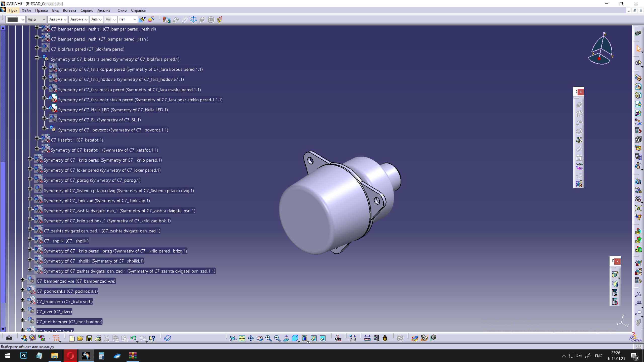Click the tree scrollbar up arrow
Viewport: 644px width, 362px height.
pos(3,28)
